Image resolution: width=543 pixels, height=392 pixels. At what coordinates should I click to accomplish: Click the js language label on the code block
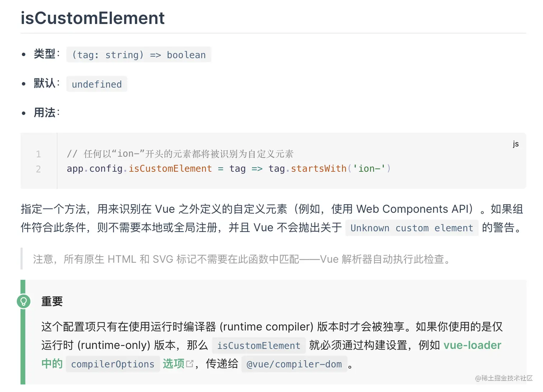click(516, 144)
